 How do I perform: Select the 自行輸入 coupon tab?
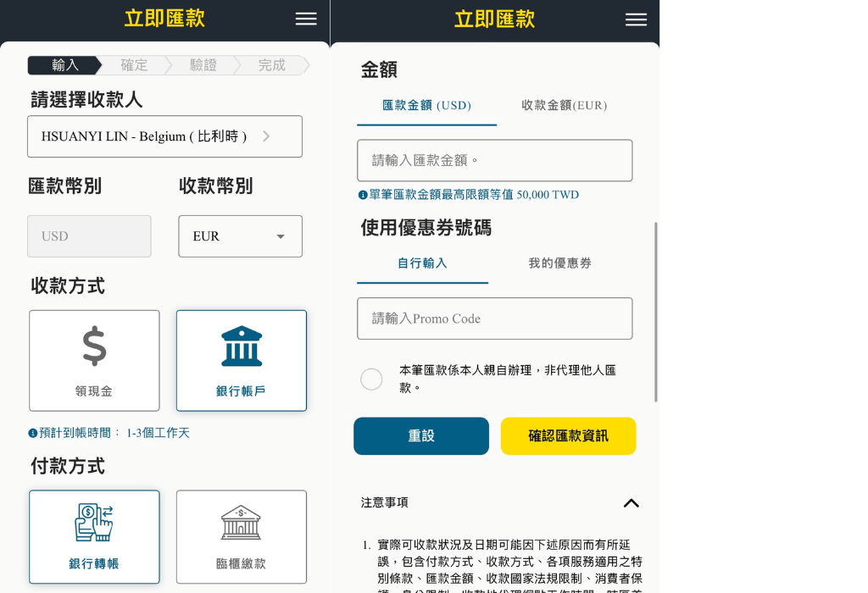click(x=422, y=263)
